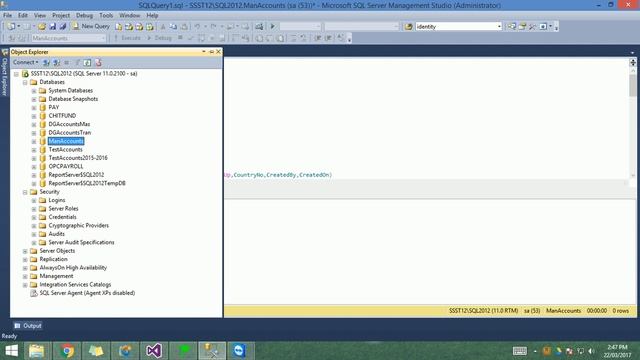The width and height of the screenshot is (640, 360).
Task: Open TeamViewer from the taskbar
Action: point(240,351)
